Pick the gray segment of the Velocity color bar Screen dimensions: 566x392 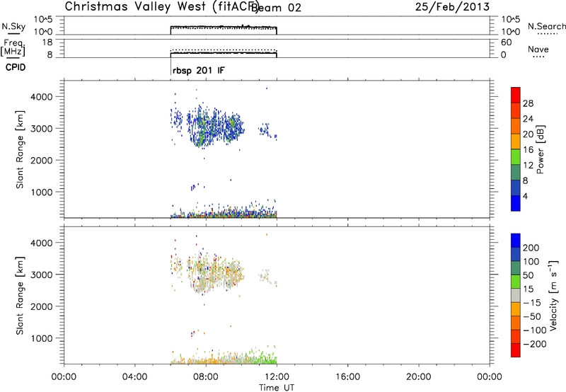click(x=516, y=295)
